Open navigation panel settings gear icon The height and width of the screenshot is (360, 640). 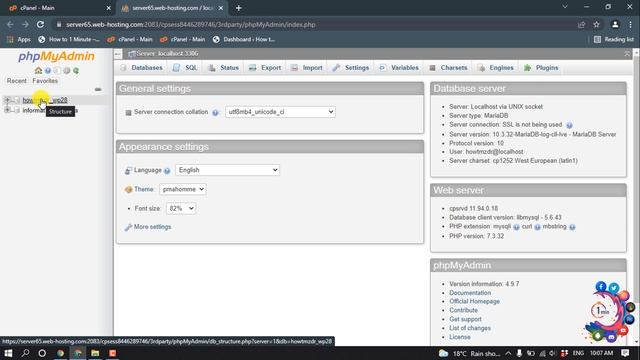(x=67, y=71)
